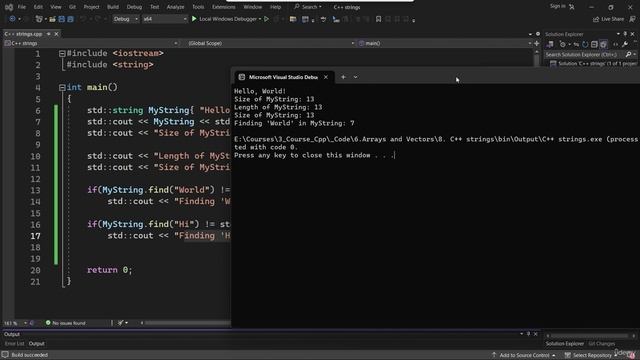The image size is (640, 360).
Task: Click Start Without Debugging outline play icon
Action: pyautogui.click(x=267, y=19)
